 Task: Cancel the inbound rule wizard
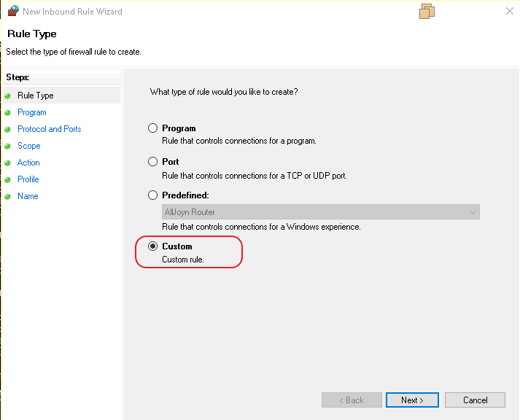(476, 400)
